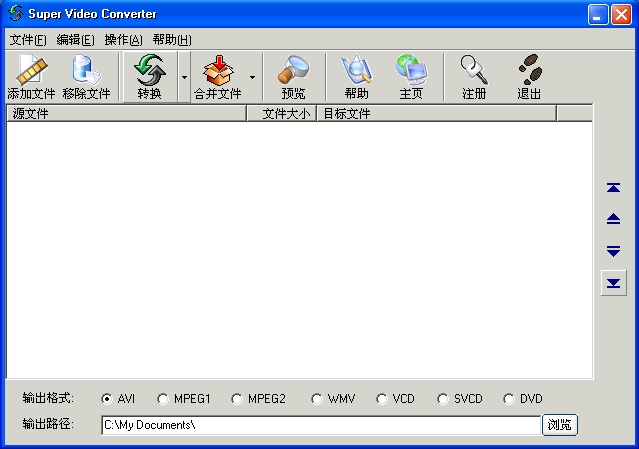Screen dimensions: 639x449
Task: Click the 浏览 (Browse) button
Action: coord(560,425)
